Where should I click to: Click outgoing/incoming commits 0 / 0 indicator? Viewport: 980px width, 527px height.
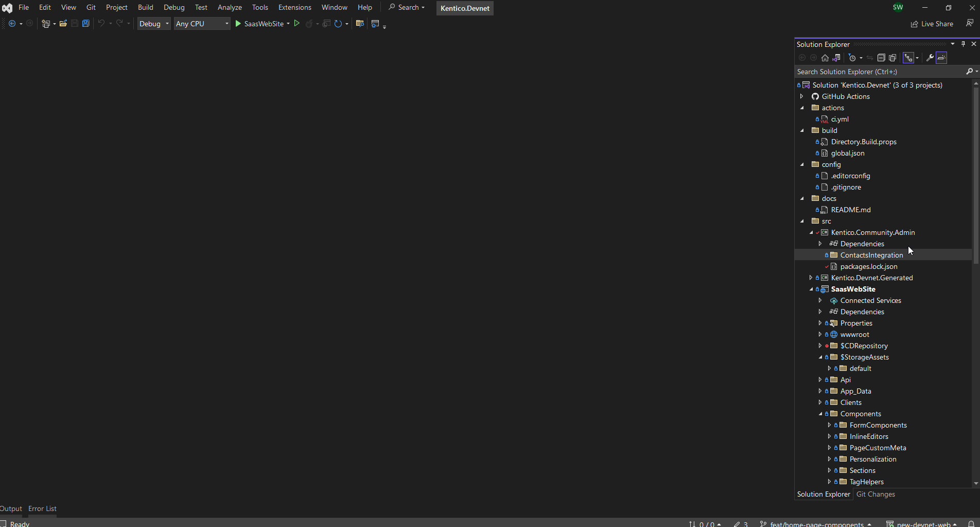705,524
